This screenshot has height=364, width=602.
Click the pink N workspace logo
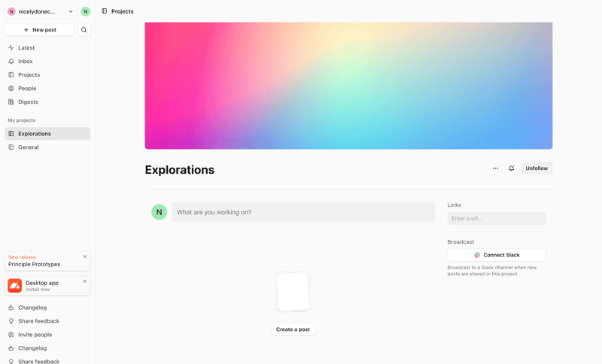point(11,11)
